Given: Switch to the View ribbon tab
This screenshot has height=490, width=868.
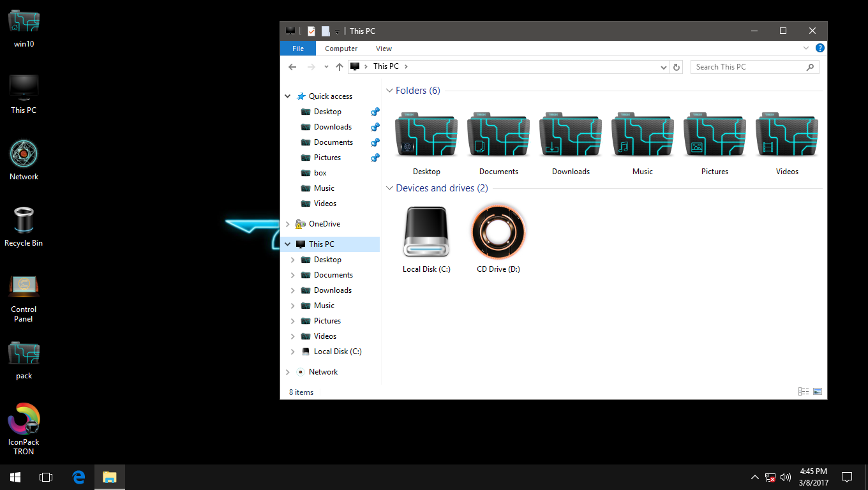Looking at the screenshot, I should [384, 48].
